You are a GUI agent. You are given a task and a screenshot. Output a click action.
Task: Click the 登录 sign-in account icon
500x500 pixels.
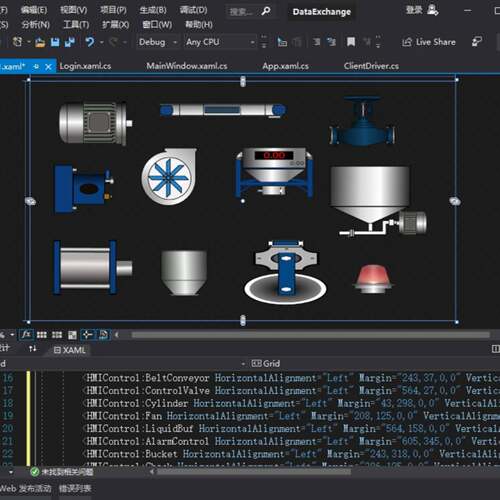(432, 10)
